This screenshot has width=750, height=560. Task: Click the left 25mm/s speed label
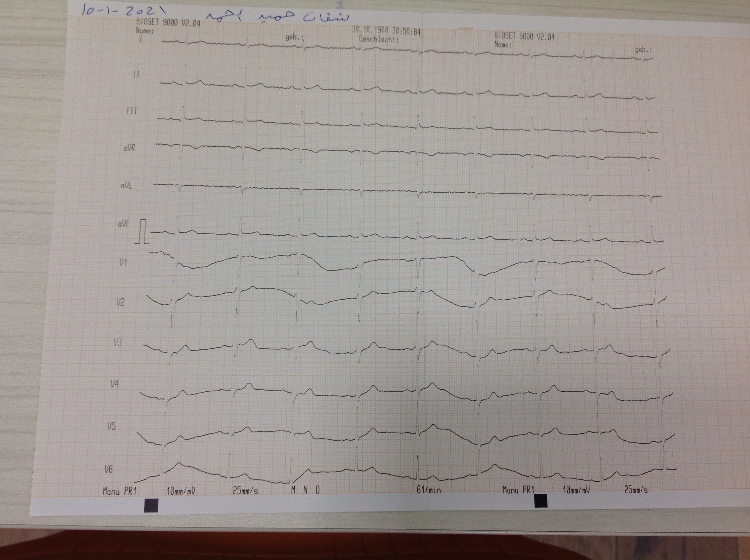click(x=245, y=491)
